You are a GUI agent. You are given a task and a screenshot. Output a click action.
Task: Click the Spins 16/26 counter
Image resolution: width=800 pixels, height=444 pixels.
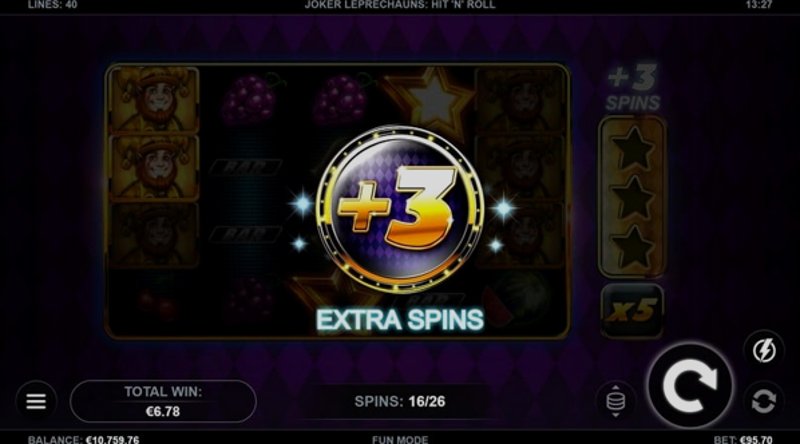400,402
